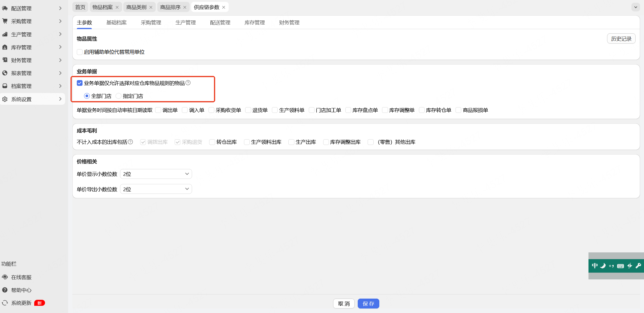Click the 库存管理 warehouse icon

pyautogui.click(x=5, y=47)
